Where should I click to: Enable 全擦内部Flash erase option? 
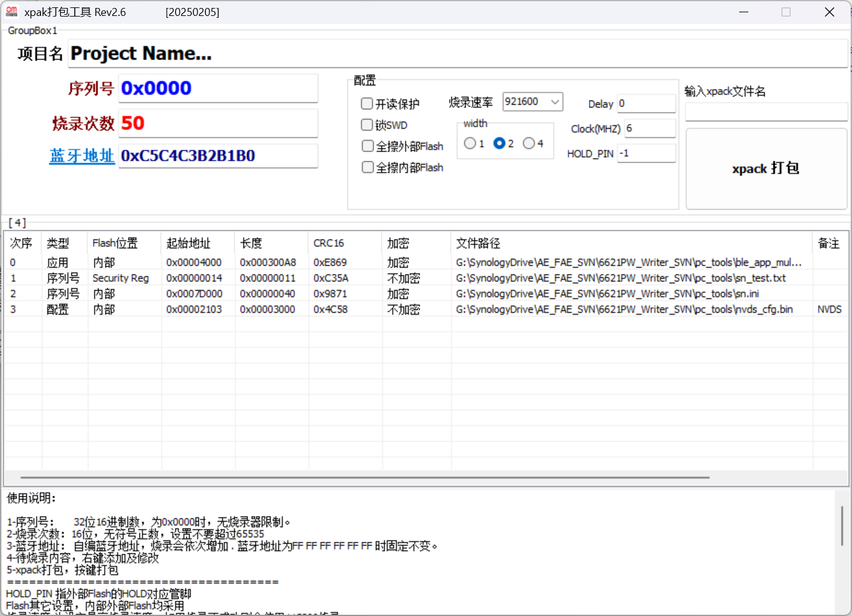[x=368, y=167]
